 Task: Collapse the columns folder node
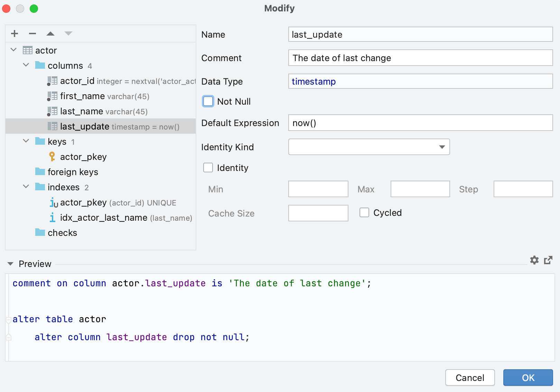click(26, 65)
